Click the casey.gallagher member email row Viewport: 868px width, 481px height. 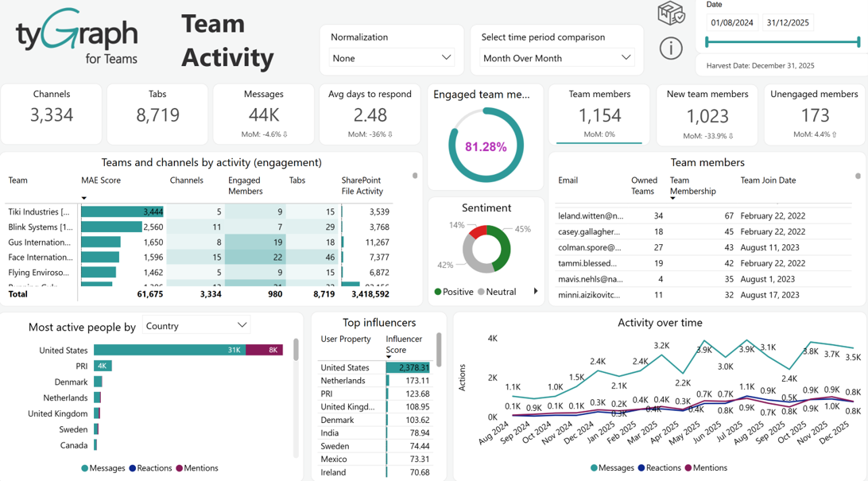(704, 231)
